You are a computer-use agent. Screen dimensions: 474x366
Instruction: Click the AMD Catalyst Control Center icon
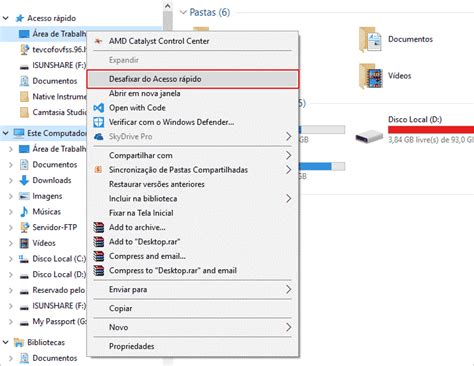(98, 41)
